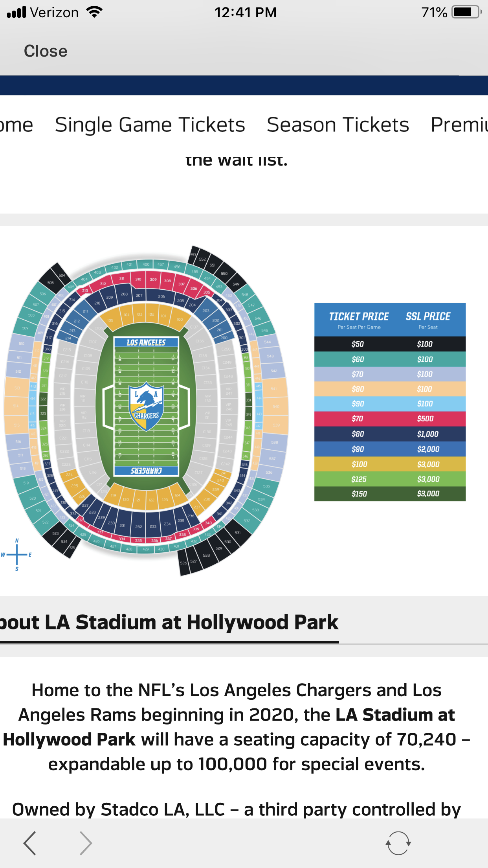Switch to the Premium tab
488x868 pixels.
[x=459, y=125]
